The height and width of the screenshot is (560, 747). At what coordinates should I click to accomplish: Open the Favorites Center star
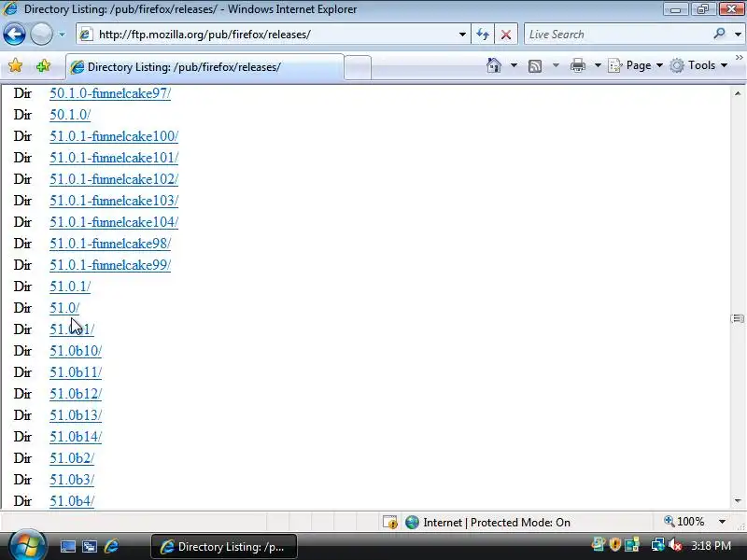pos(15,65)
